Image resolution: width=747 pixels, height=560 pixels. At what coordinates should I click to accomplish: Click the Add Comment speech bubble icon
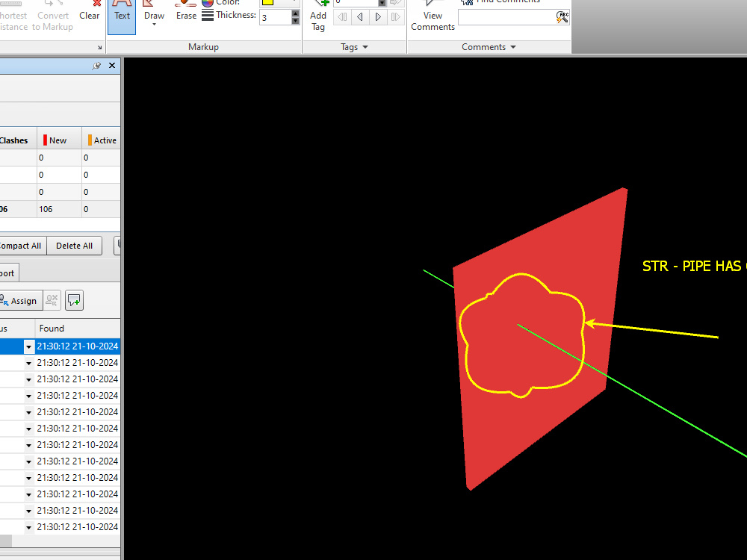pyautogui.click(x=74, y=300)
